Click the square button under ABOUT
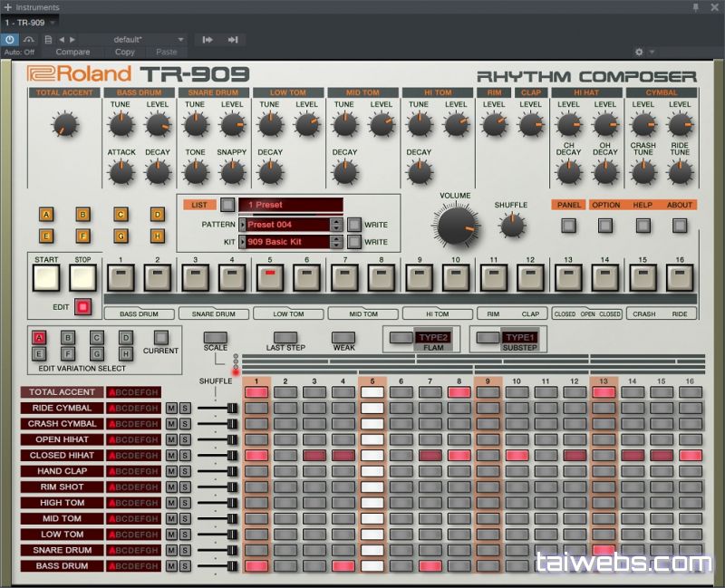 pos(680,225)
